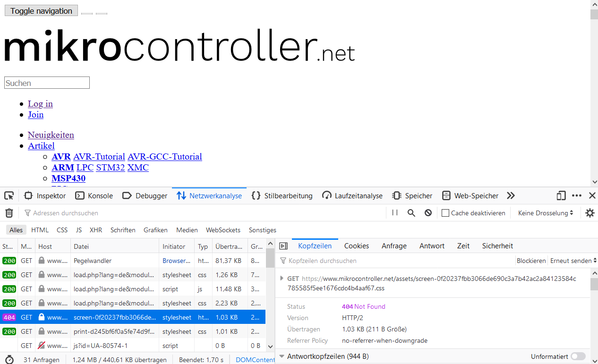Select the print-d245bf6f0a5fe74d9f request row
The height and width of the screenshot is (364, 598).
(x=133, y=331)
